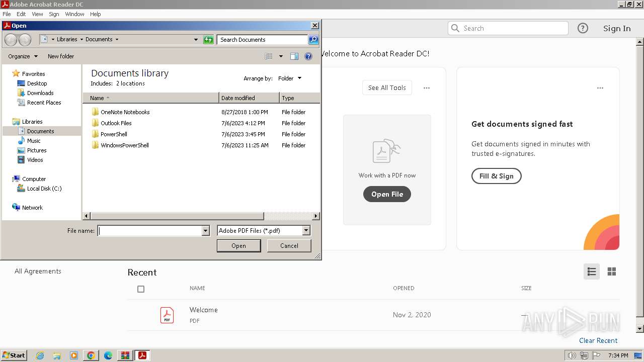Click the Search Documents field
Viewport: 644px width, 362px height.
coord(262,40)
